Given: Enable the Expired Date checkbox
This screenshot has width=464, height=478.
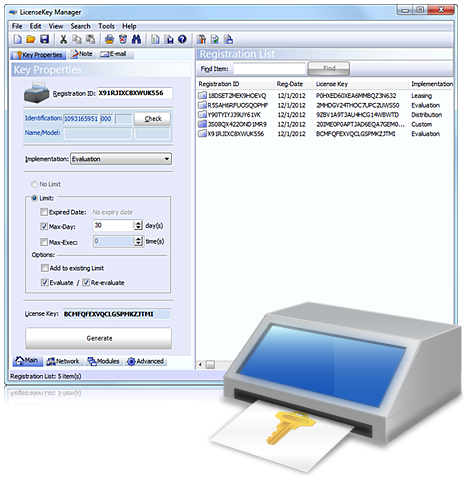Looking at the screenshot, I should click(x=44, y=212).
